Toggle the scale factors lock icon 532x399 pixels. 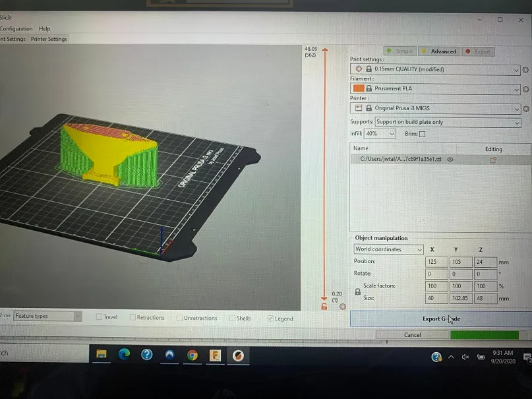pos(357,292)
